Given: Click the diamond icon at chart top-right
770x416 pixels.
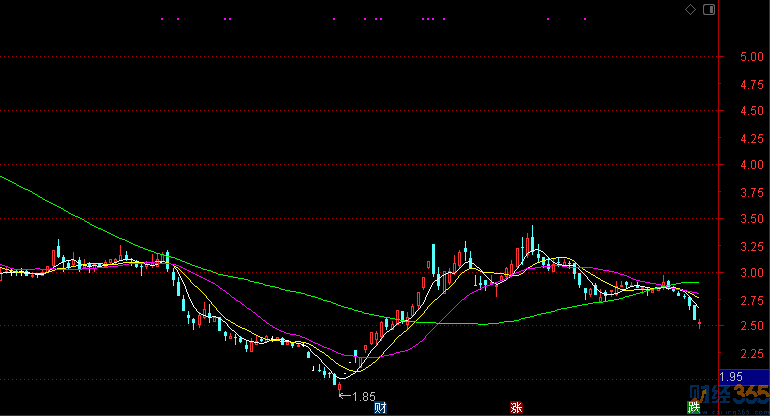Looking at the screenshot, I should pos(690,9).
